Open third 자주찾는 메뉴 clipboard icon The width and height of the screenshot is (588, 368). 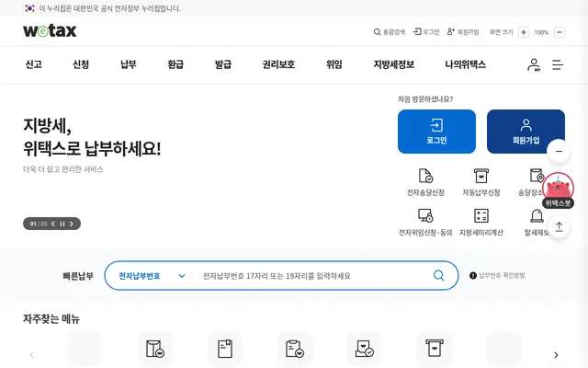(x=295, y=349)
